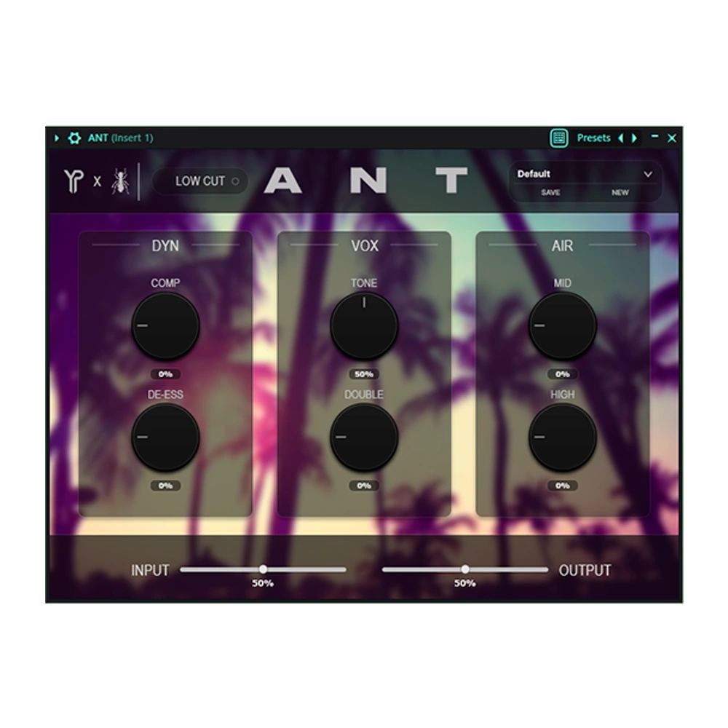This screenshot has height=728, width=728.
Task: Click the INPUT slider handle
Action: pyautogui.click(x=264, y=569)
